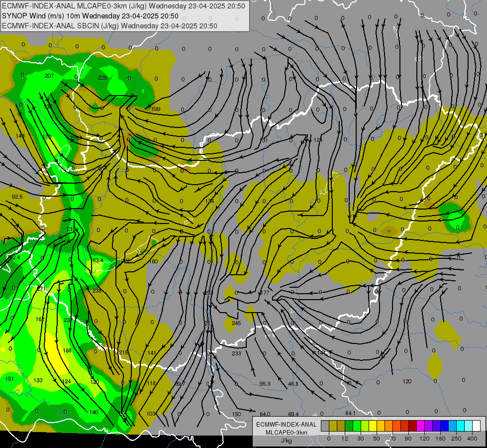487x448 pixels.
Task: Click the map value 199
Action: click(x=156, y=109)
